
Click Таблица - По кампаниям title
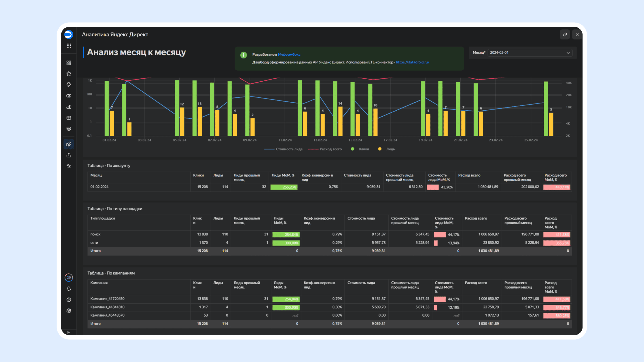coord(111,273)
